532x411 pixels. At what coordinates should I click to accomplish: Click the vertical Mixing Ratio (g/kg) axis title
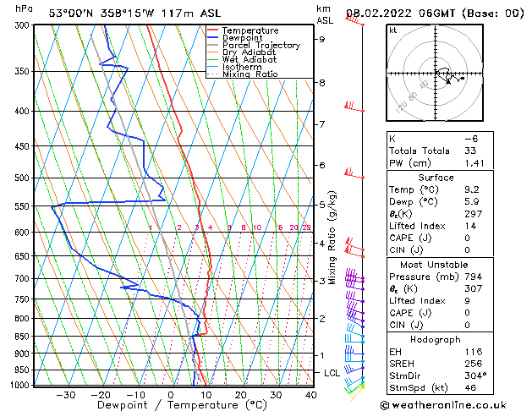tap(332, 238)
